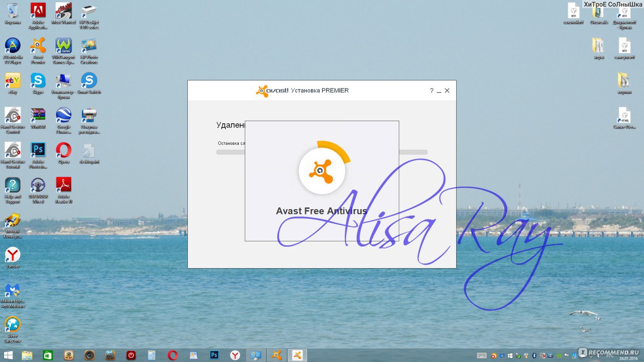Select the Документ.rtf - Ярлык shortcut
This screenshot has height=362, width=644.
pos(624,16)
